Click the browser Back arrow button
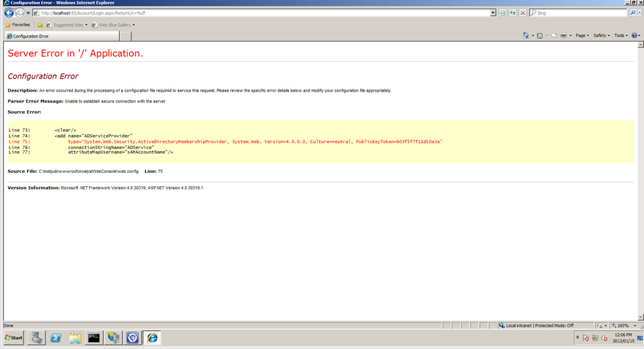644x349 pixels. 9,13
